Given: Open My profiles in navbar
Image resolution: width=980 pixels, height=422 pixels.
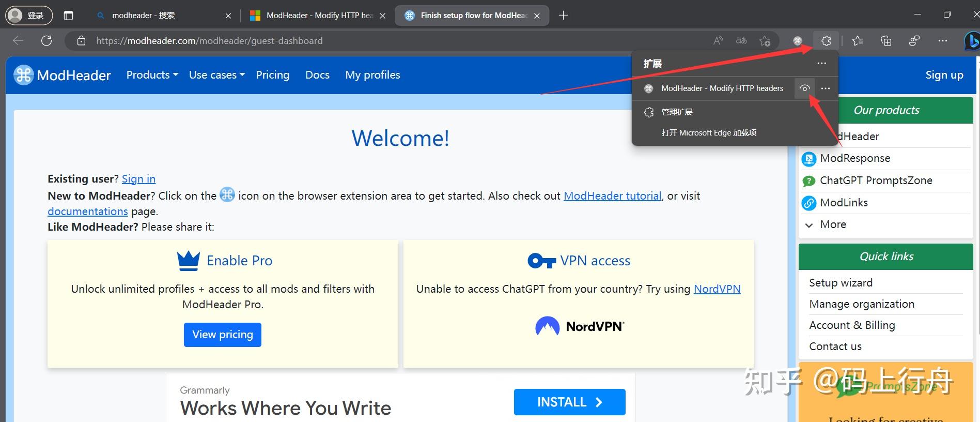Looking at the screenshot, I should click(372, 75).
